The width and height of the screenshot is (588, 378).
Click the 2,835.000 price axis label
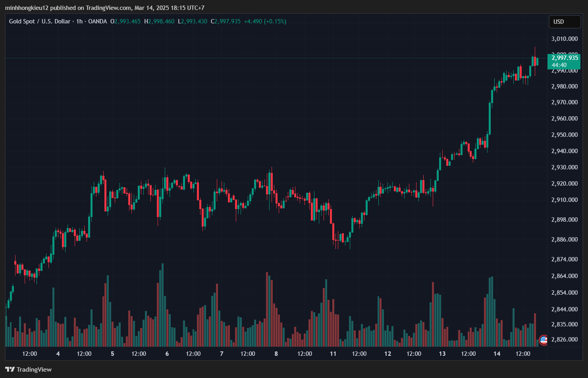click(x=564, y=324)
